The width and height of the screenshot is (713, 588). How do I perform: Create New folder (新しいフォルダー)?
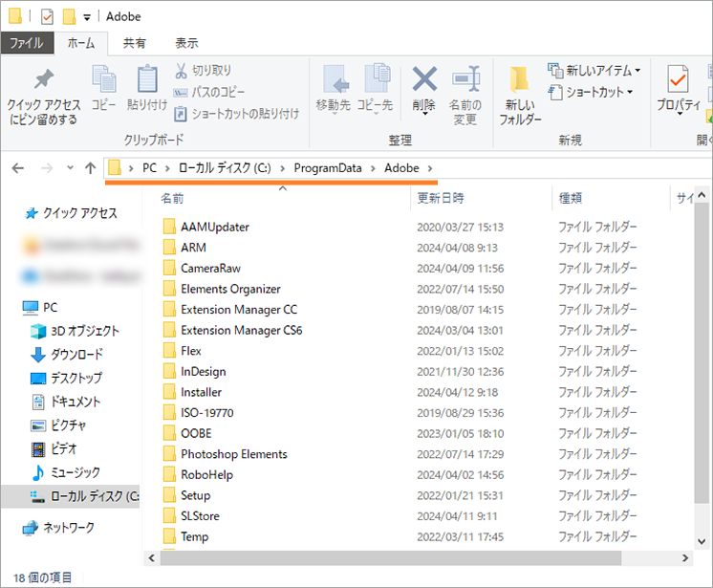point(520,96)
